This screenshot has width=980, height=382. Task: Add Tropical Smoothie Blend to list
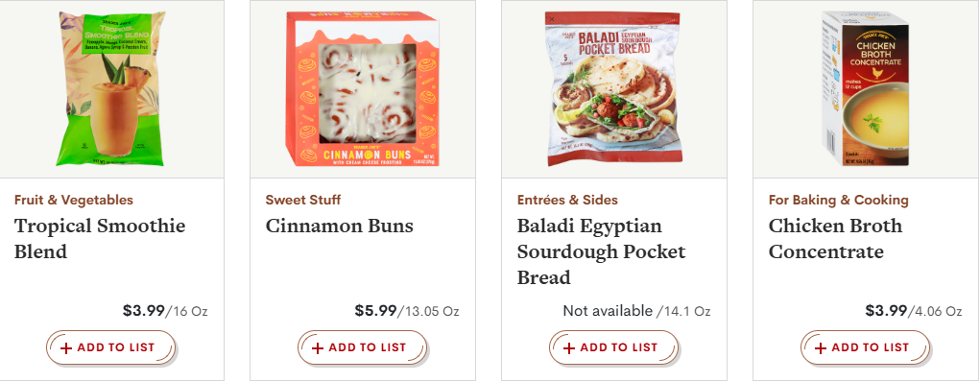110,347
